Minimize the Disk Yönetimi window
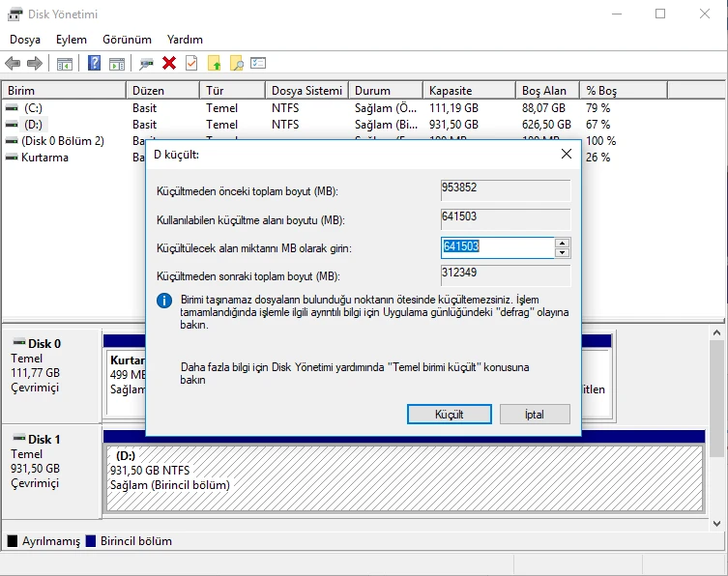Image resolution: width=728 pixels, height=576 pixels. click(x=617, y=14)
